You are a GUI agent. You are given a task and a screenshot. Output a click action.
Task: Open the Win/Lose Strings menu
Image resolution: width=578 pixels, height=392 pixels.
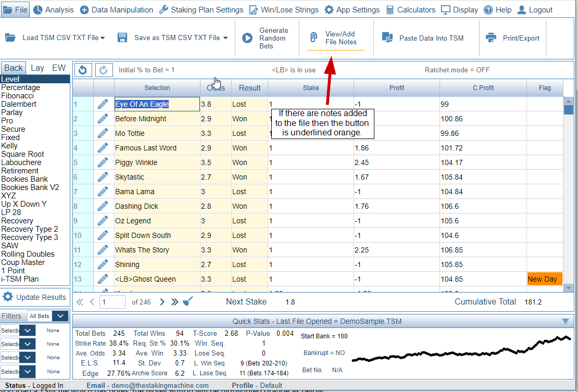point(283,10)
